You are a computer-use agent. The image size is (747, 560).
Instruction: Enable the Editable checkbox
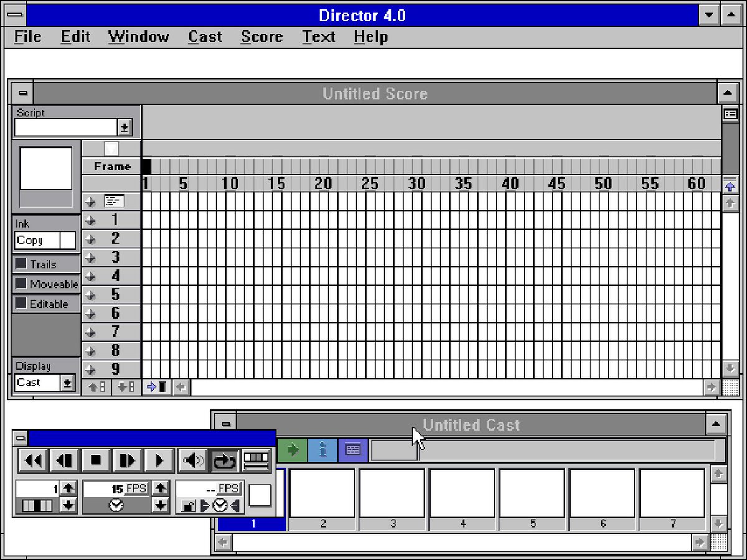21,304
